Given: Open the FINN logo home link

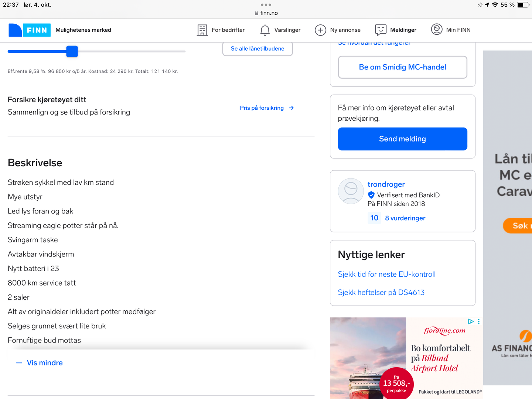Looking at the screenshot, I should pos(30,30).
